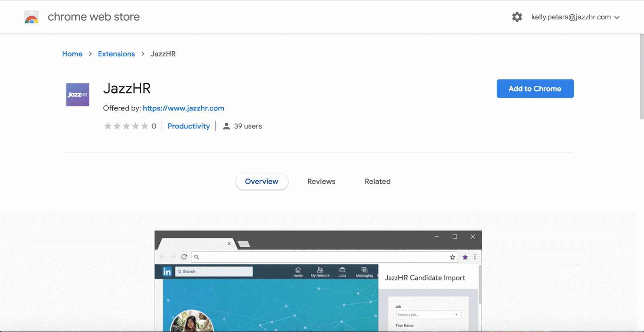Click the JazzHR extension title
The image size is (644, 332).
point(127,88)
